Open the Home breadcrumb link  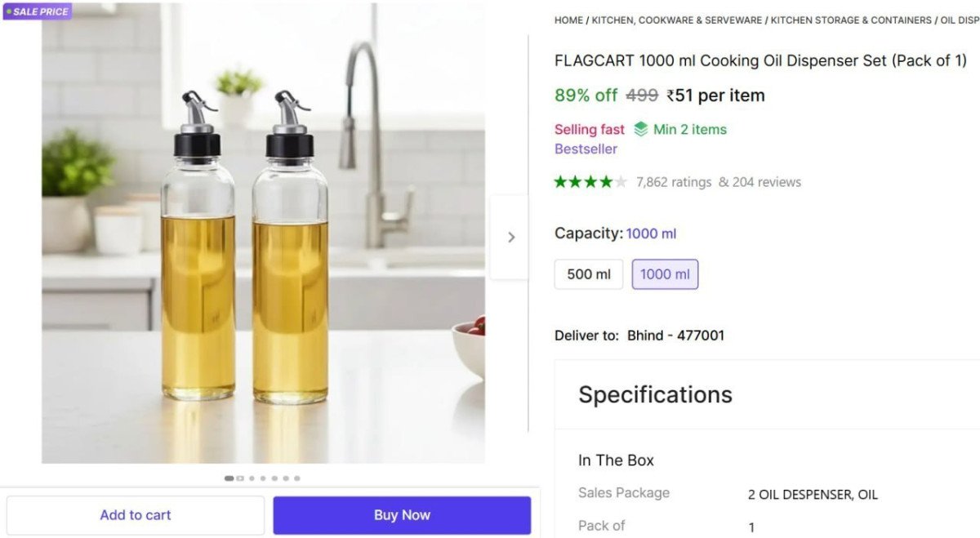pos(568,20)
